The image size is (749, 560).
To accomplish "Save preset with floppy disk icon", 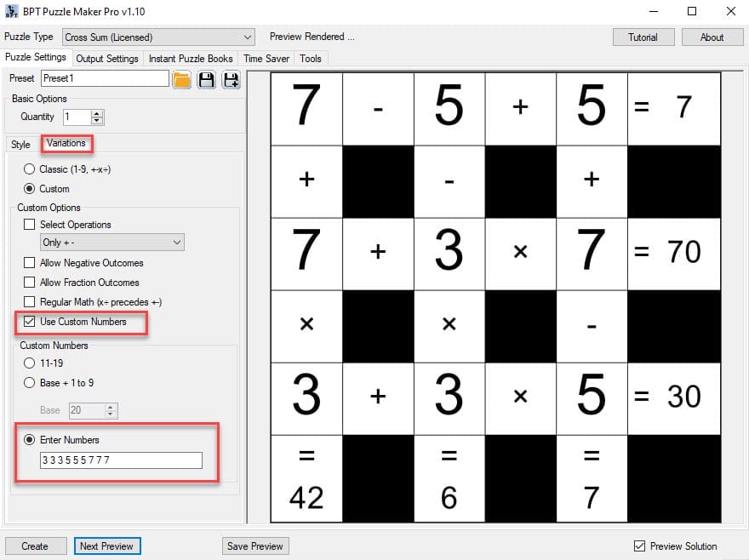I will (x=206, y=80).
